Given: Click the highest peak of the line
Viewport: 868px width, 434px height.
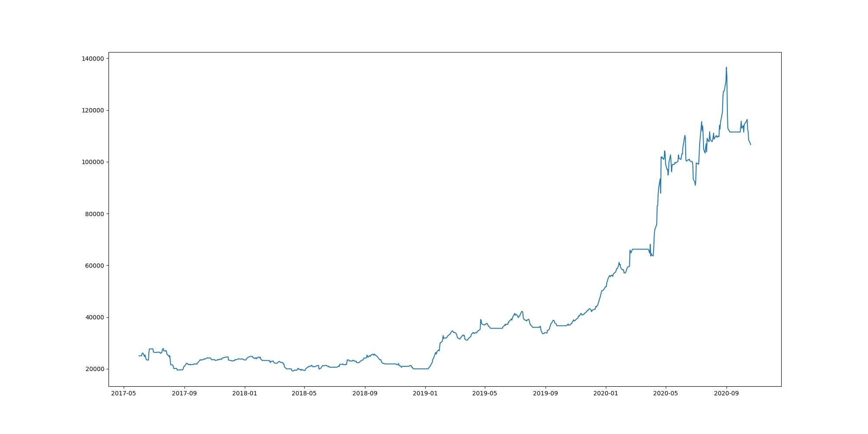Looking at the screenshot, I should pyautogui.click(x=727, y=68).
